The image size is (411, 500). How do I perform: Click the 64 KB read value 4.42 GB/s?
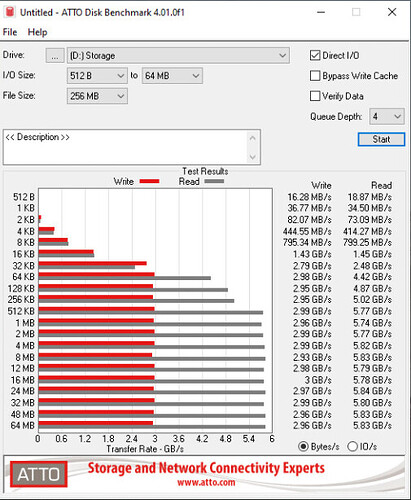(372, 277)
